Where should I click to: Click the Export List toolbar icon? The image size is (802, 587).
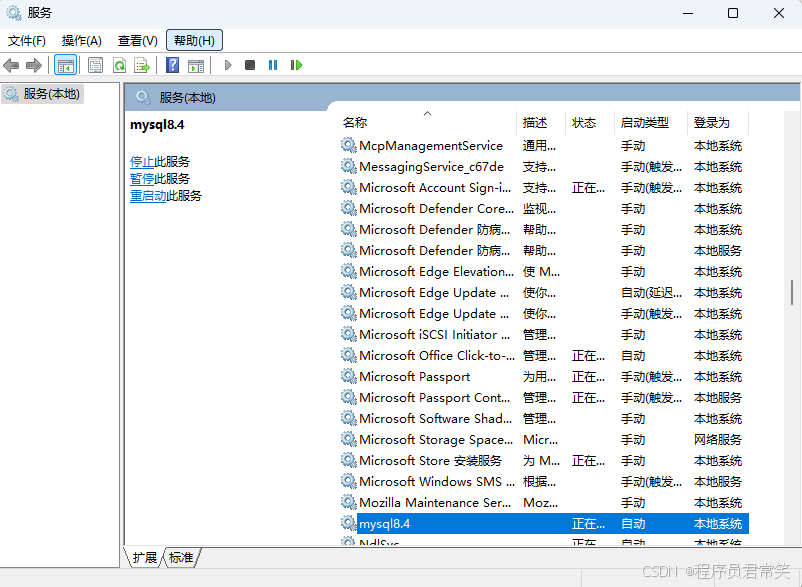142,65
